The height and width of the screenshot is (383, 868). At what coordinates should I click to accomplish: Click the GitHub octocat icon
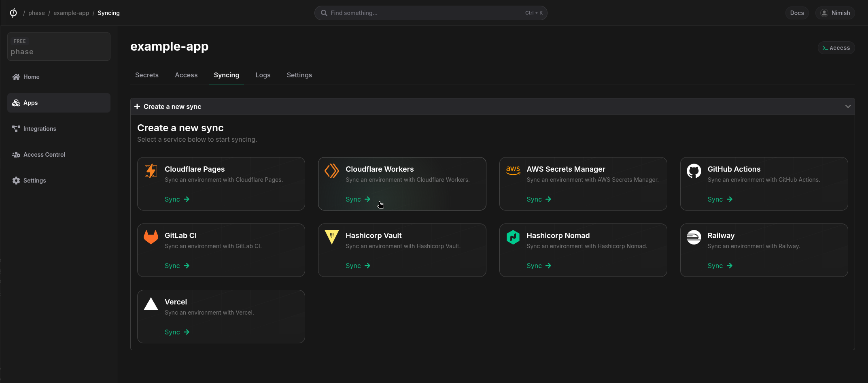(694, 171)
